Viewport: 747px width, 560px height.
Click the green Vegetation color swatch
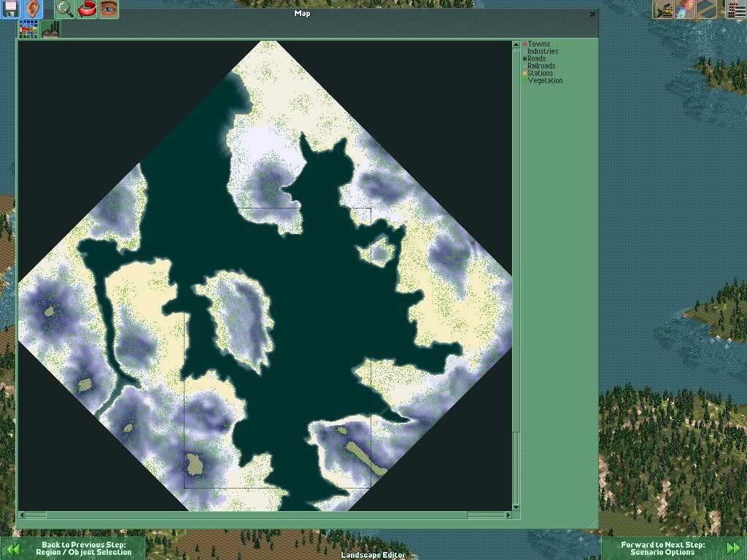525,81
